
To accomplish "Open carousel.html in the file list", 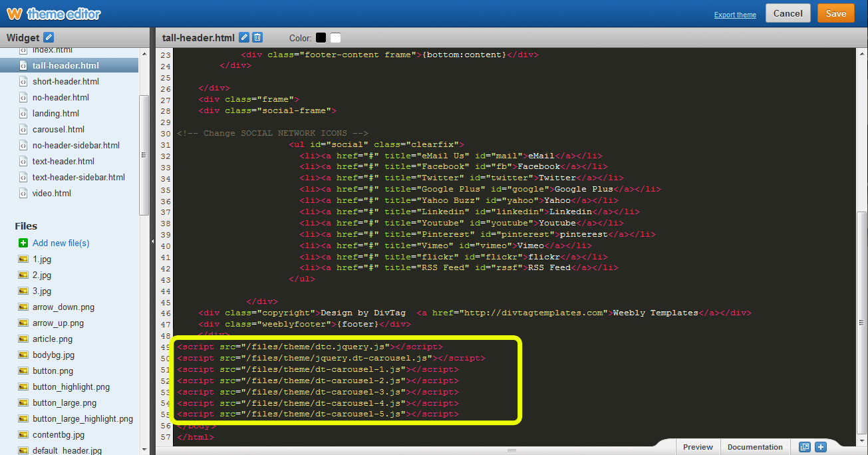I will [x=59, y=129].
